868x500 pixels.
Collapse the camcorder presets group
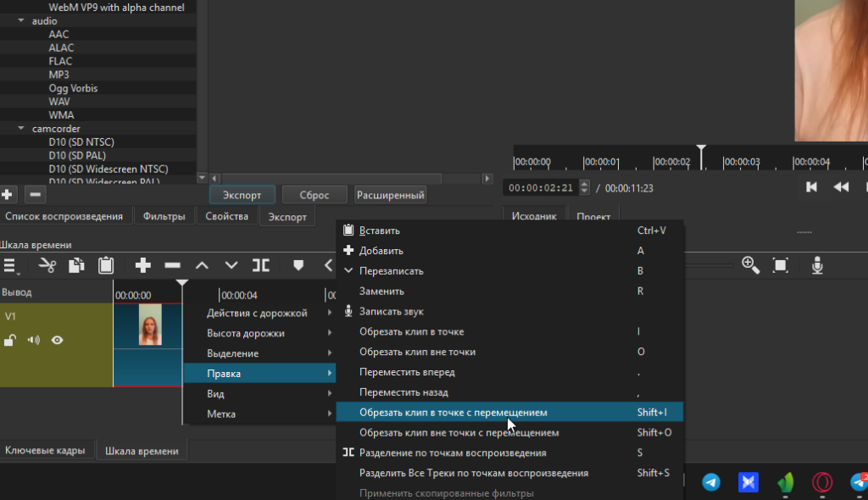pos(21,129)
